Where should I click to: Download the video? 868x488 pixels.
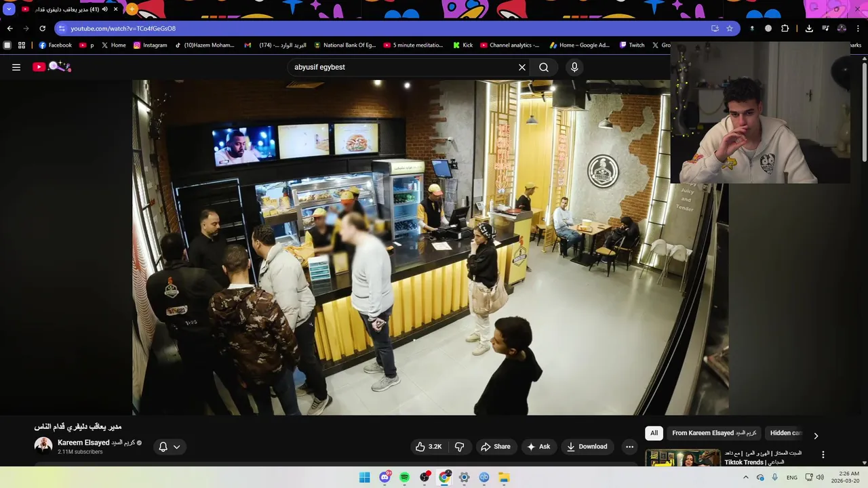click(587, 447)
